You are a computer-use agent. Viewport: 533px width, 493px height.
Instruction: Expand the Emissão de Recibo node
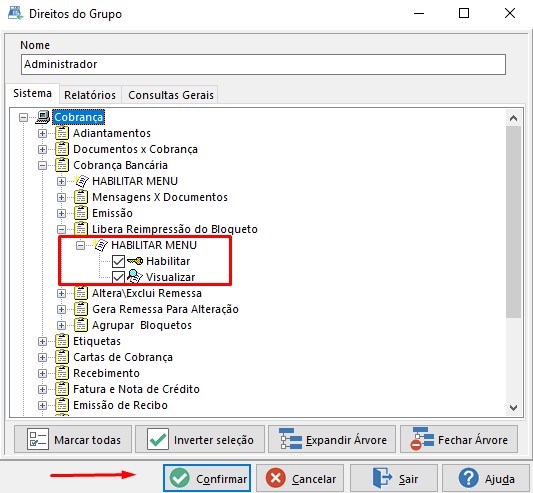coord(42,405)
